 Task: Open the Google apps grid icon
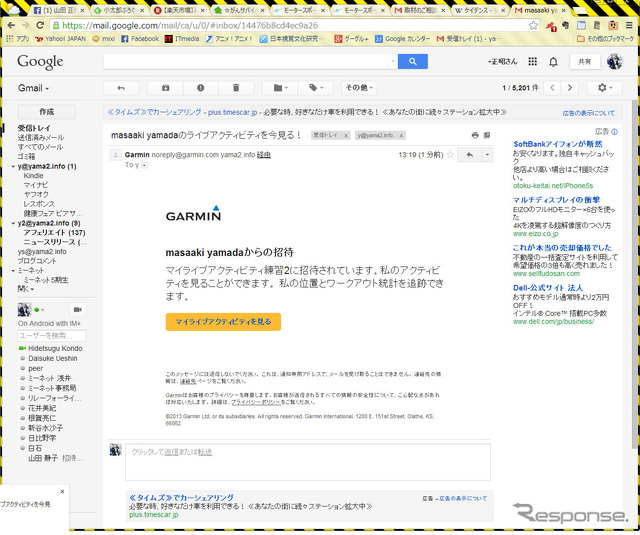click(532, 62)
